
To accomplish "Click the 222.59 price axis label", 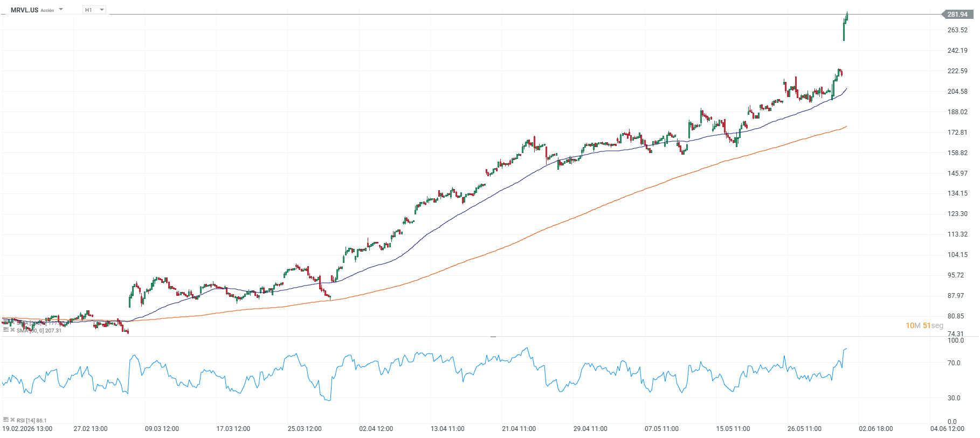I will [x=957, y=71].
